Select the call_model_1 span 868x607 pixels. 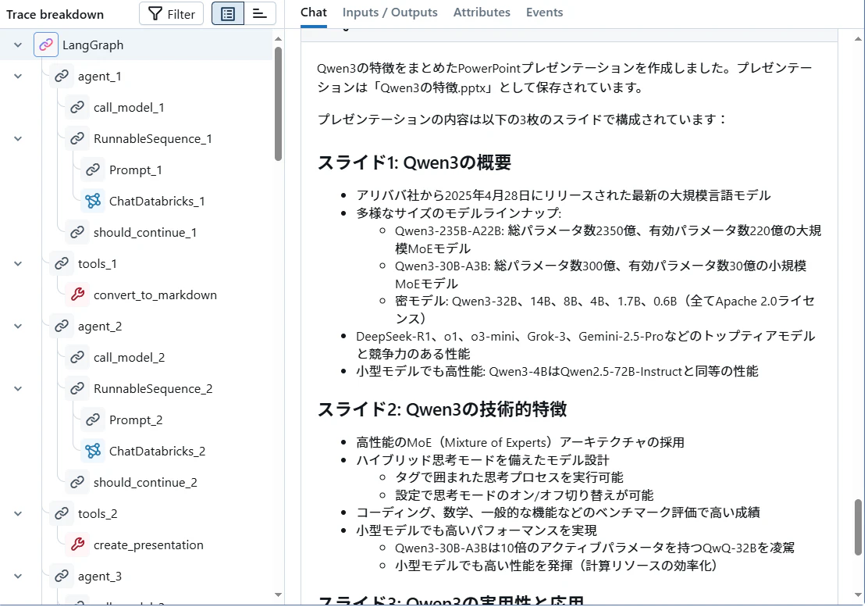point(129,108)
